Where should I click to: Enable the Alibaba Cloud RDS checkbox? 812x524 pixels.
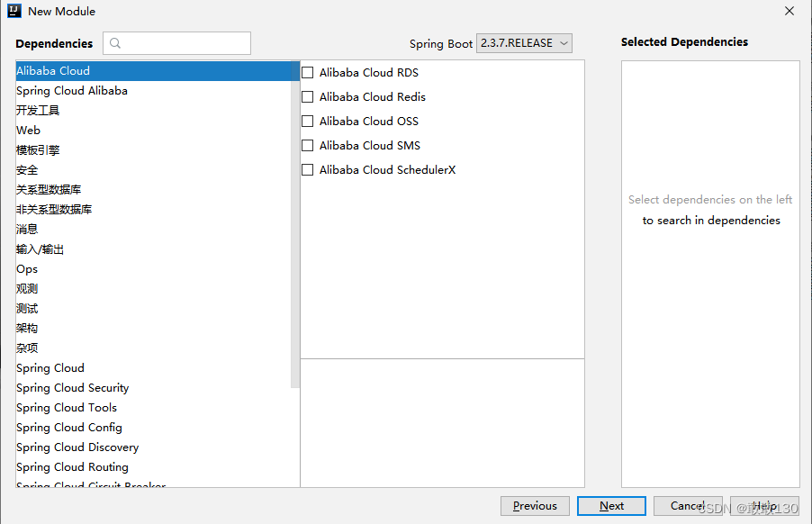[x=308, y=73]
